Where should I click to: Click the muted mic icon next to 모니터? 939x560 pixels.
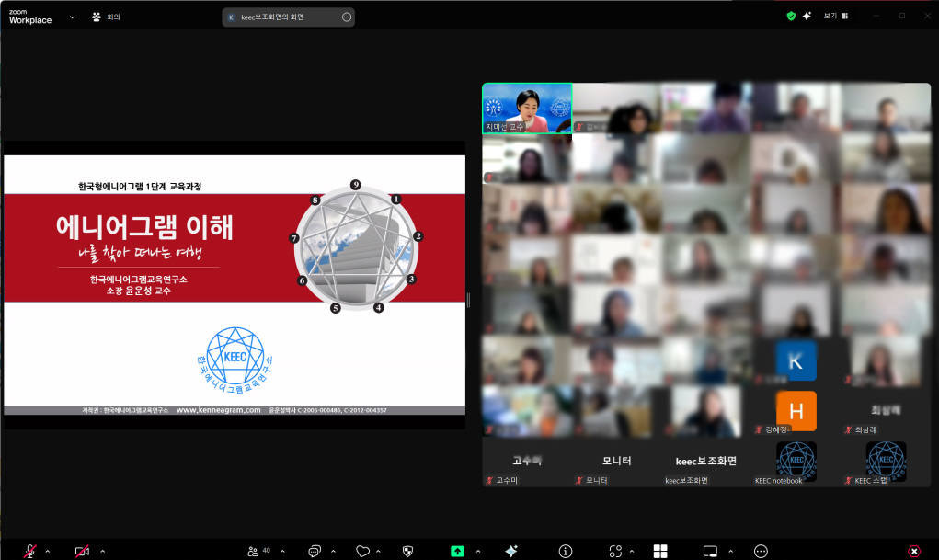pos(578,480)
